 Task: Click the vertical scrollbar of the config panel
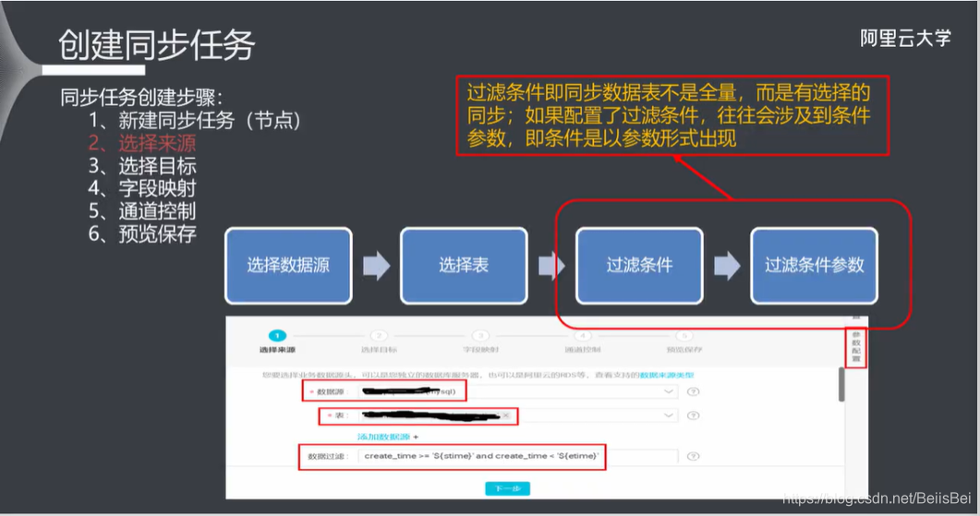pos(841,384)
